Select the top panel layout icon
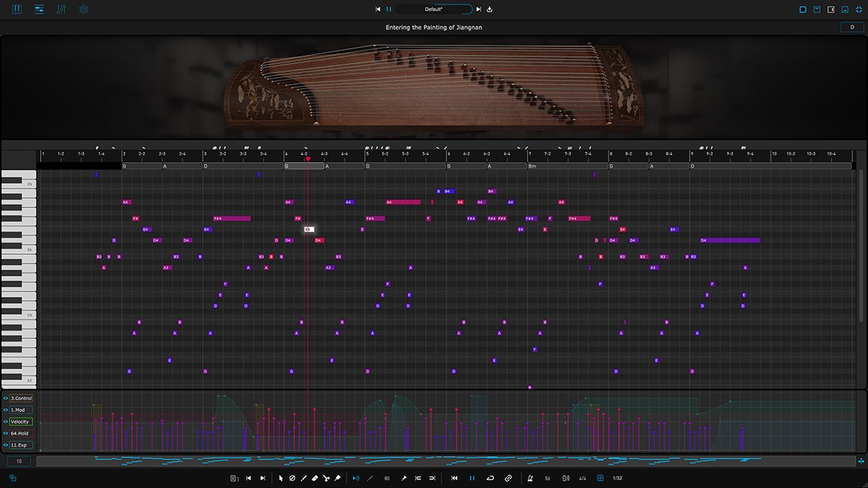This screenshot has height=488, width=868. [817, 9]
